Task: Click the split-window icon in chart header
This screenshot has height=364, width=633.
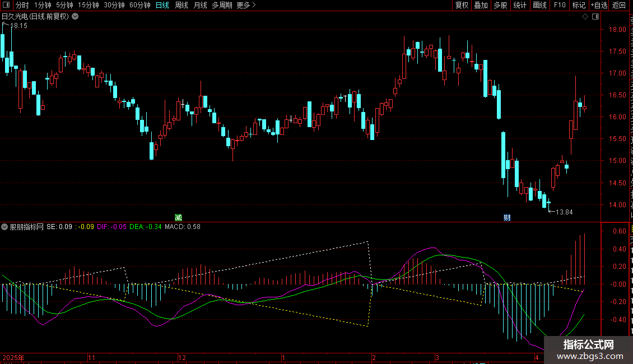Action: click(595, 17)
